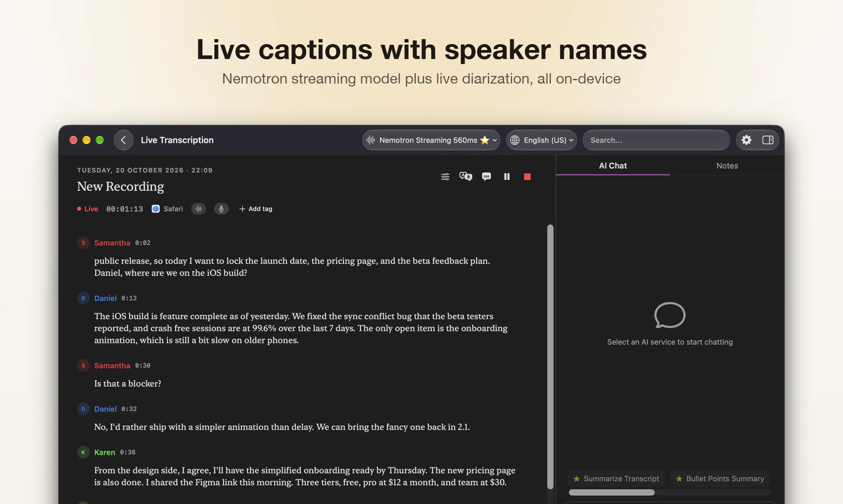
Task: Click the Bullet Points Summary suggestion
Action: point(720,478)
